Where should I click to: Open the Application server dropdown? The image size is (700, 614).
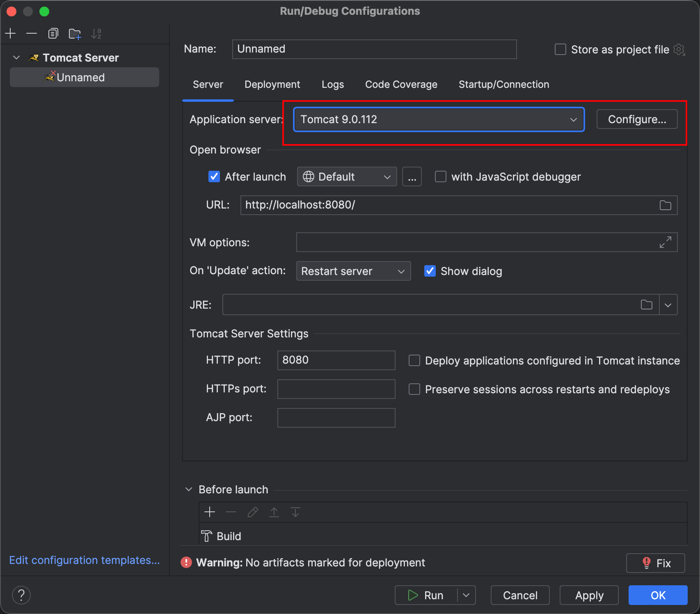439,119
